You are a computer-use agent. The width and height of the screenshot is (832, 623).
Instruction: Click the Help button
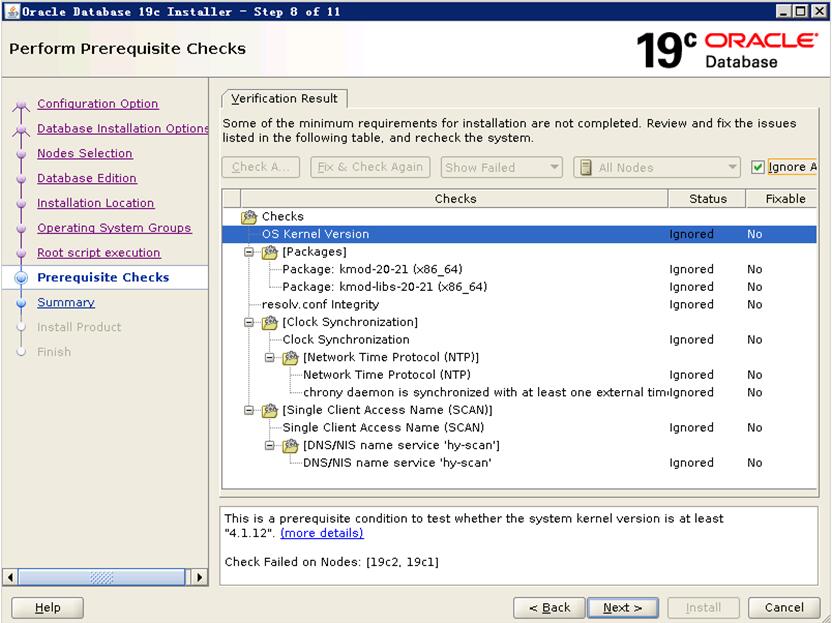pos(48,608)
